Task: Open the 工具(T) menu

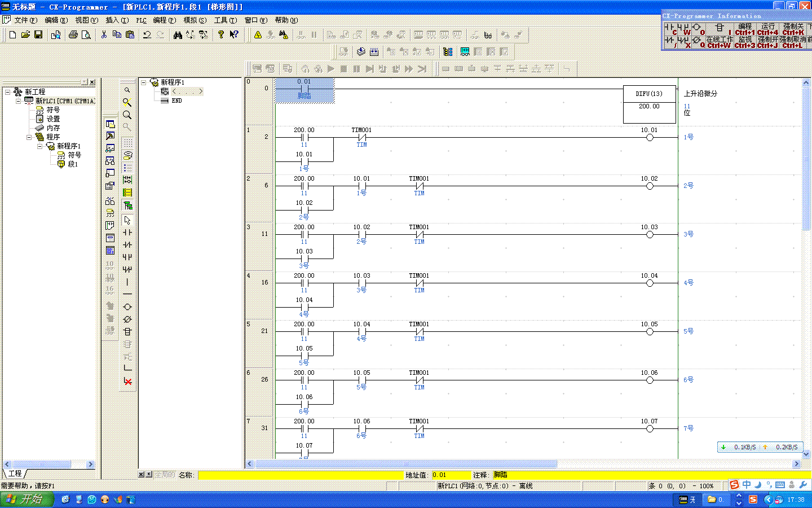Action: coord(225,20)
